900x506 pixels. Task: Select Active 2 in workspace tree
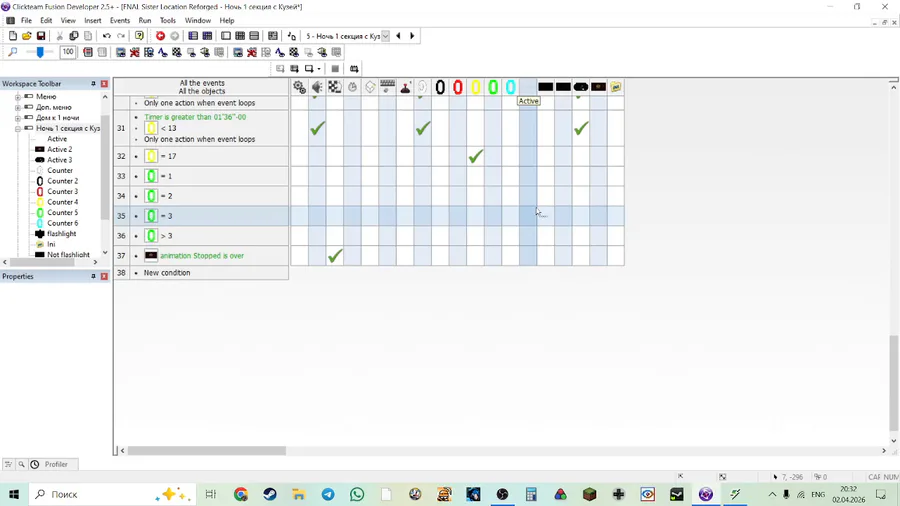pyautogui.click(x=60, y=149)
